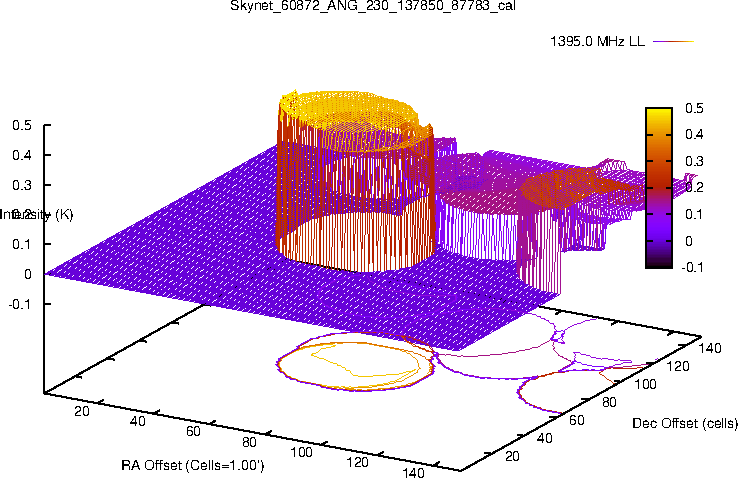Click the Intensity (K) axis label
The height and width of the screenshot is (478, 738).
pos(37,215)
